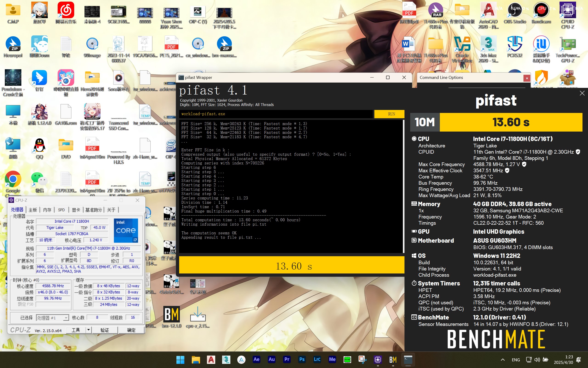
Task: Switch to BenchMate in the taskbar
Action: pyautogui.click(x=393, y=360)
